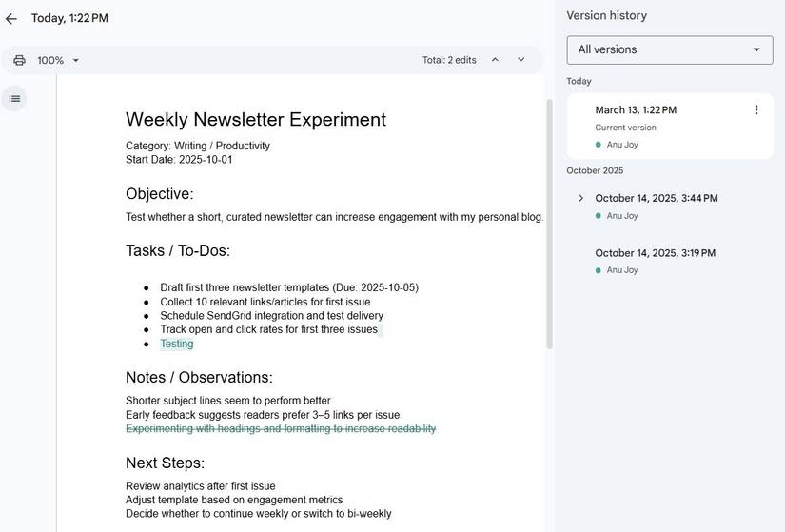Viewport: 785px width, 532px height.
Task: Click the 'Total: 2 edits' label
Action: [x=449, y=60]
